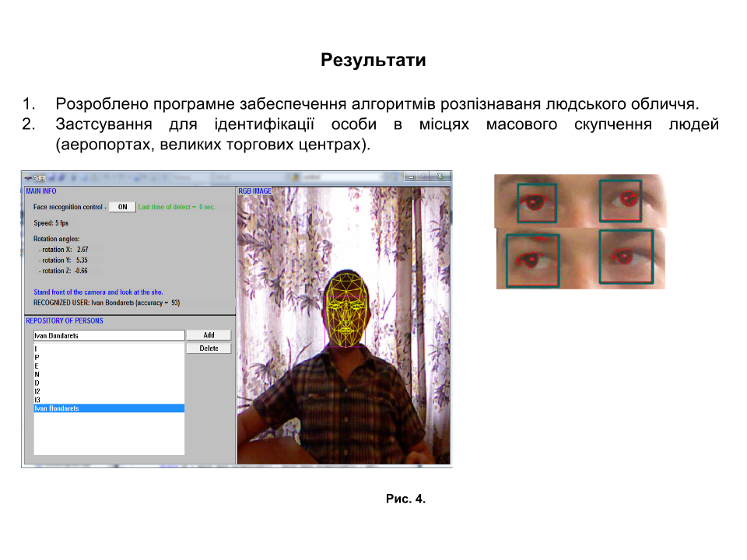The width and height of the screenshot is (747, 560).
Task: Toggle the Face recognition ON button
Action: 122,207
